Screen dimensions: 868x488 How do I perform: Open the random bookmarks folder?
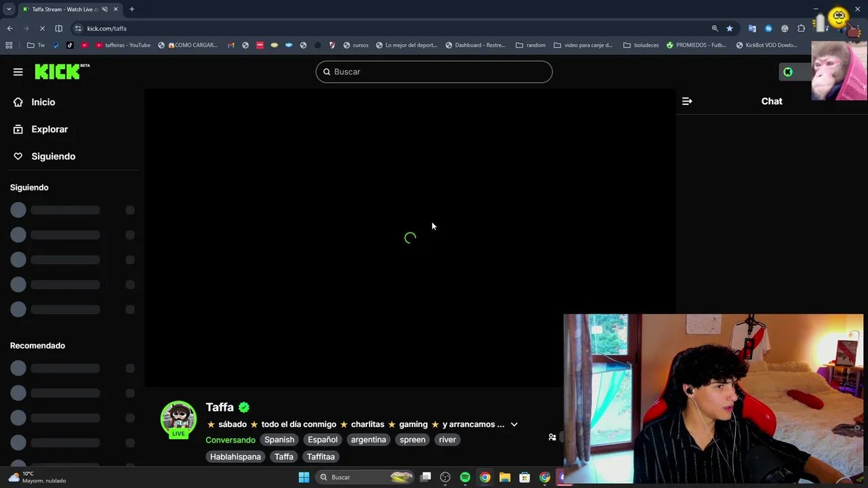530,45
